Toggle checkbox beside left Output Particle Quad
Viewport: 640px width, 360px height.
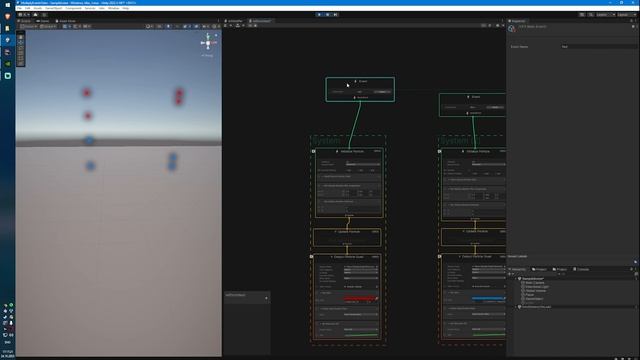[x=311, y=257]
